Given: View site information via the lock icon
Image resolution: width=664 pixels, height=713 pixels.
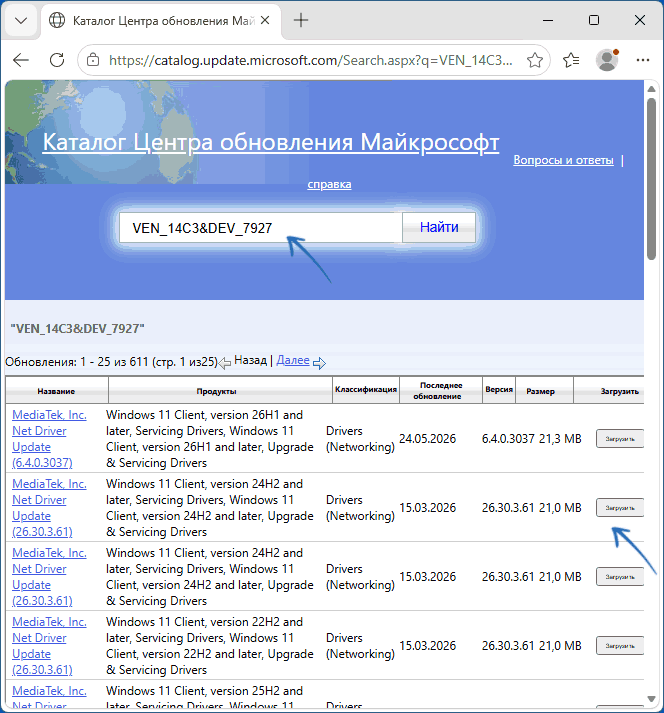Looking at the screenshot, I should click(x=93, y=60).
